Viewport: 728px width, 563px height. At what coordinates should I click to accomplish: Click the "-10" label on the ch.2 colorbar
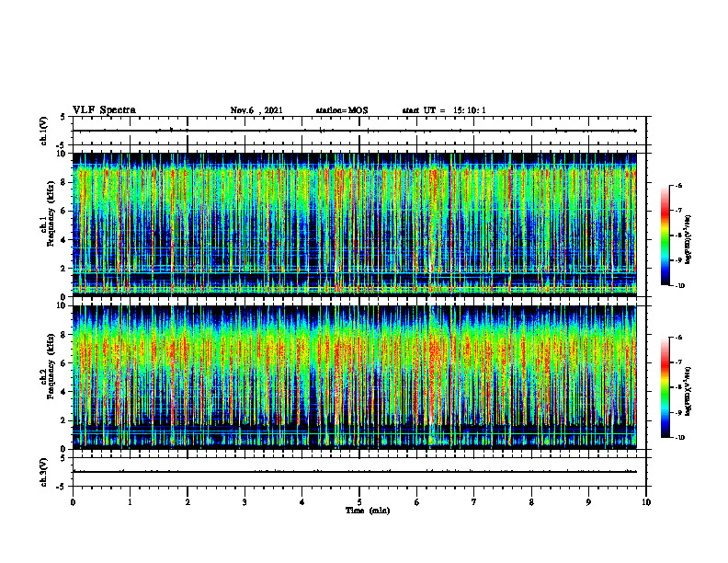(679, 438)
